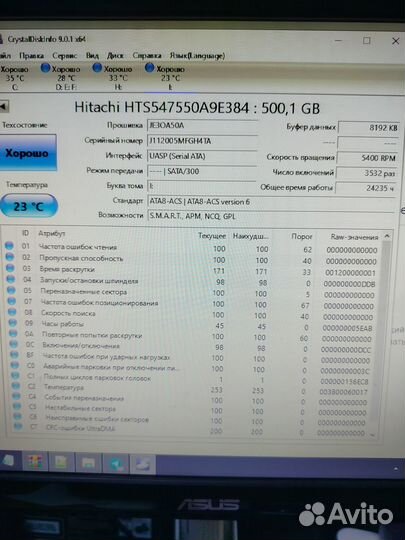Open the Диск menu
The height and width of the screenshot is (540, 405).
click(115, 55)
